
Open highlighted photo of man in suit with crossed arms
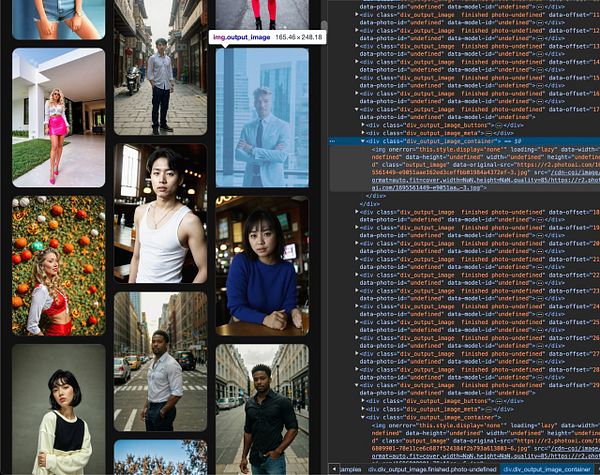(x=262, y=118)
